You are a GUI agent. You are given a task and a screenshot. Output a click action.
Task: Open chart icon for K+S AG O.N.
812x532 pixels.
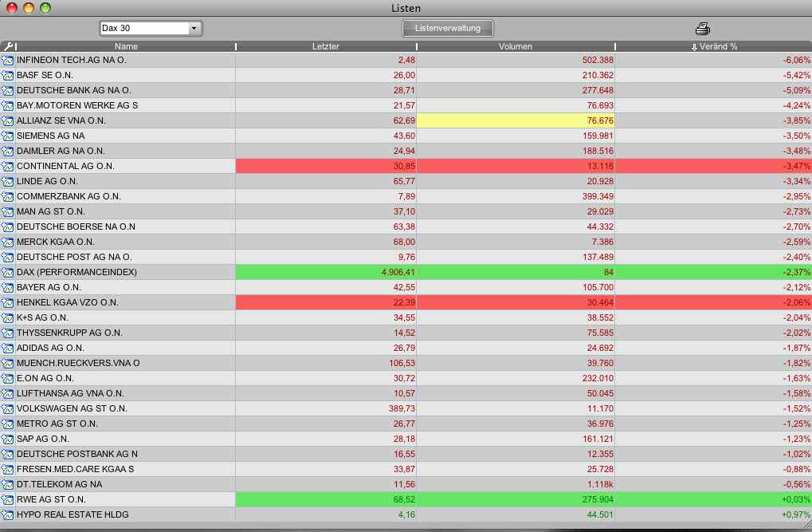pos(8,318)
